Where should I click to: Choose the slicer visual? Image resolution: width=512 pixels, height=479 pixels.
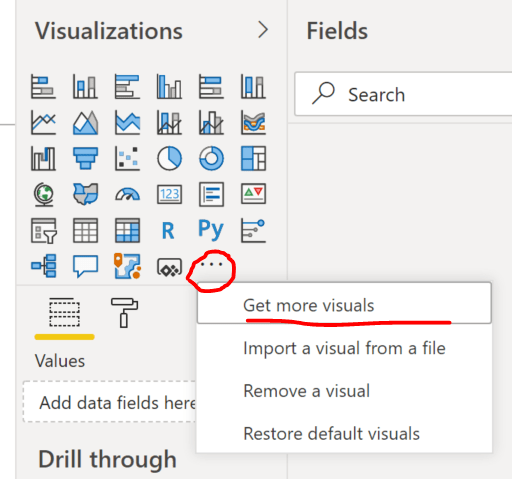pyautogui.click(x=43, y=231)
